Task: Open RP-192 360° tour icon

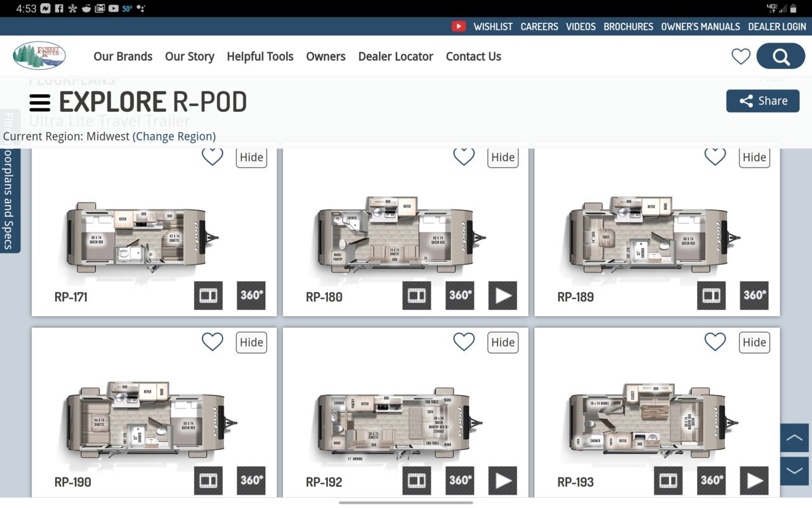Action: tap(460, 481)
